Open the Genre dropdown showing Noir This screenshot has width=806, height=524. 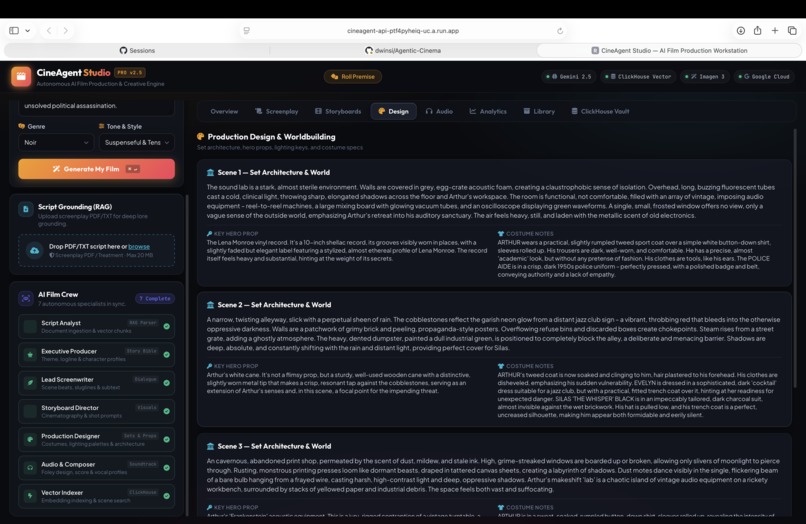56,142
